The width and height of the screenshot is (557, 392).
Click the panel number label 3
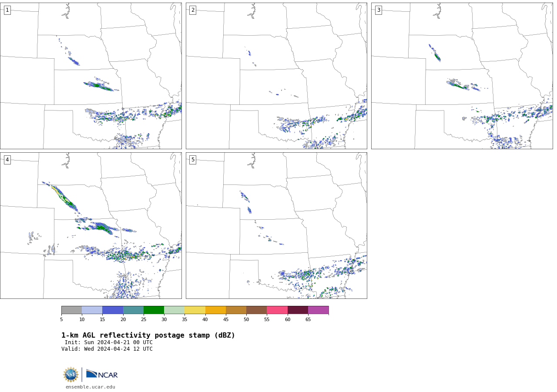[x=378, y=10]
